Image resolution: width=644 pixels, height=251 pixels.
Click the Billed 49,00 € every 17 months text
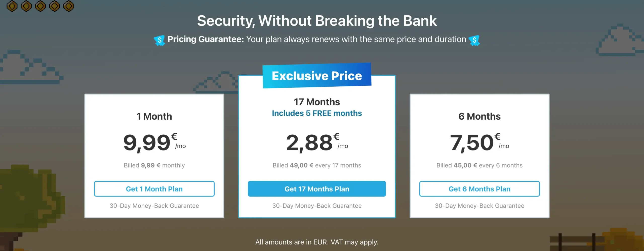pyautogui.click(x=317, y=165)
